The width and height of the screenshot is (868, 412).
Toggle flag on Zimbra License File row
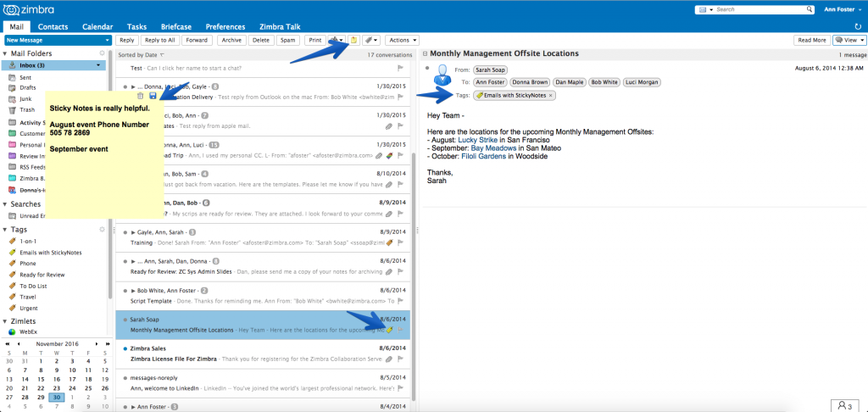tap(400, 359)
